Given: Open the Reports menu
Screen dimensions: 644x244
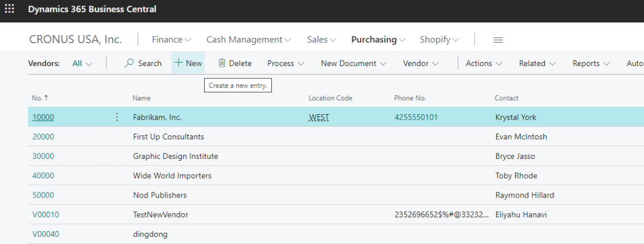Looking at the screenshot, I should click(591, 63).
